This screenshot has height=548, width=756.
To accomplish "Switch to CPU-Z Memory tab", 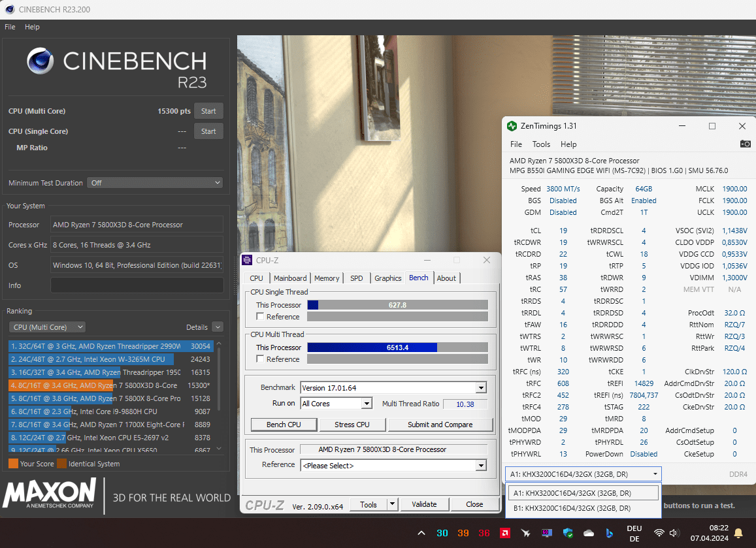I will coord(327,278).
